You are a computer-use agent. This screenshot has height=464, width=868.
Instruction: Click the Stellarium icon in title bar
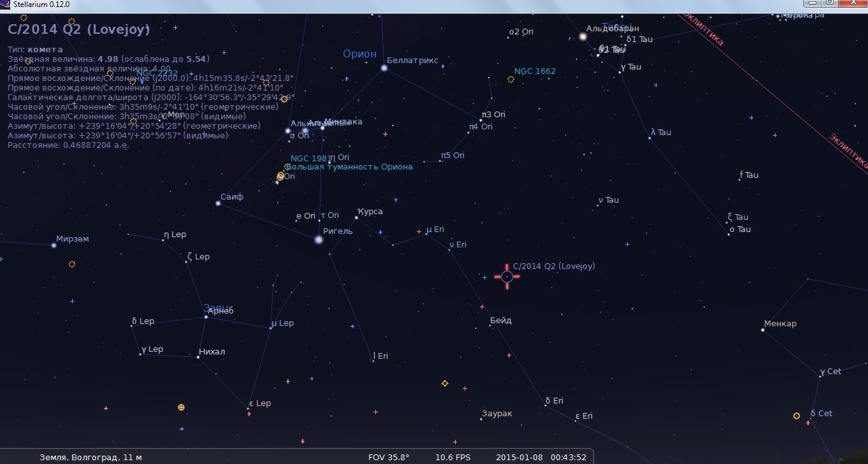[6, 4]
